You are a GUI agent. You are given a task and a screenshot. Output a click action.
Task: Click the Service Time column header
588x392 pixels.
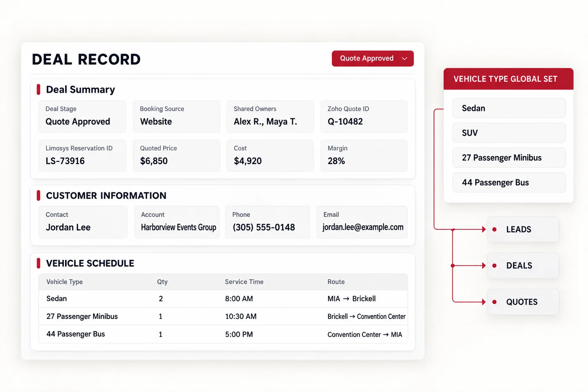244,282
